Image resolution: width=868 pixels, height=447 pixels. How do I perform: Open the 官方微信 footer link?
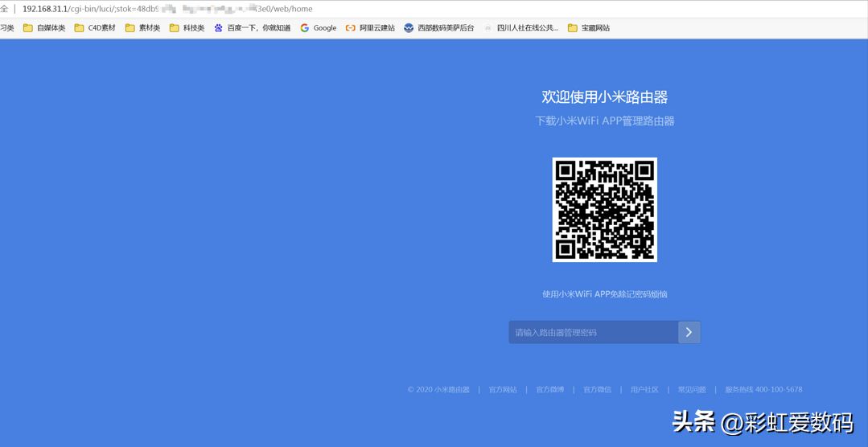pyautogui.click(x=598, y=389)
